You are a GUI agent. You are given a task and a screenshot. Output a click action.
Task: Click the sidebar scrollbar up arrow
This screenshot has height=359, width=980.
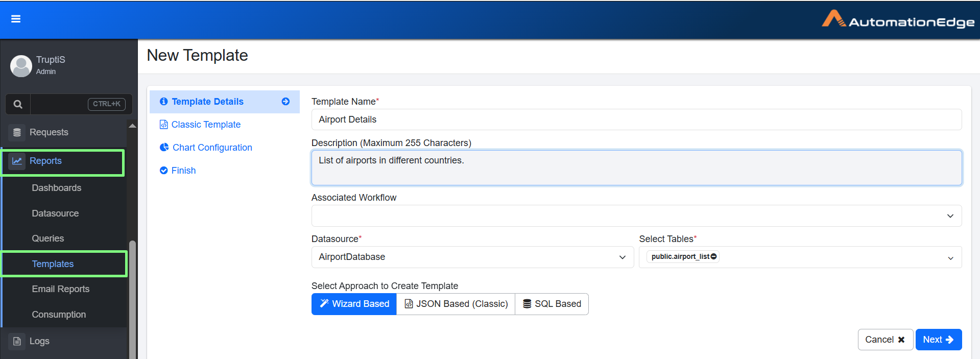(x=132, y=126)
